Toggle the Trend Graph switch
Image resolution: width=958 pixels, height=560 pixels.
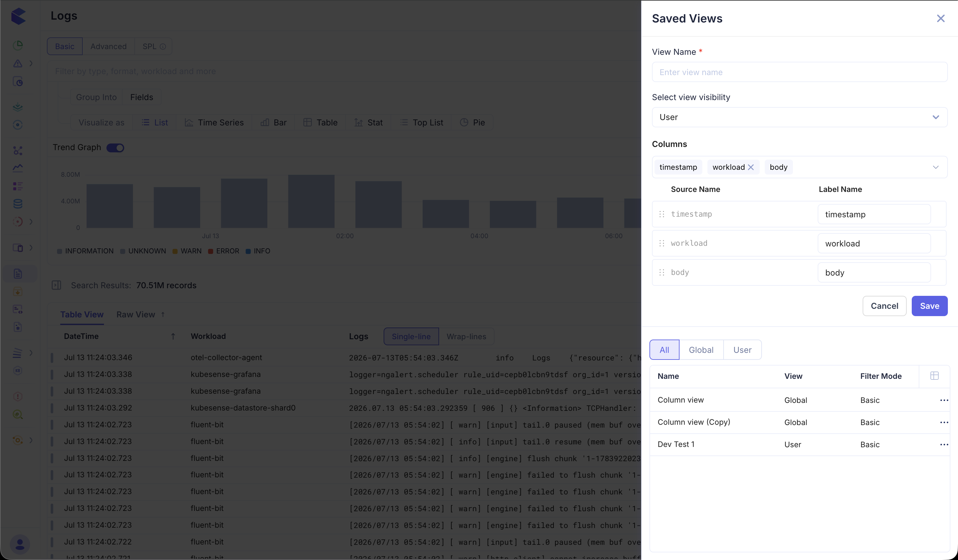[115, 148]
